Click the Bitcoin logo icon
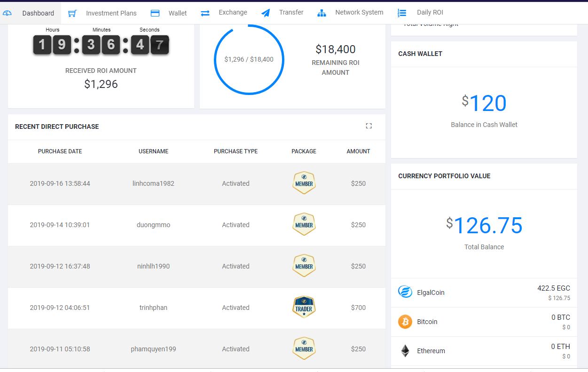This screenshot has width=588, height=372. 405,322
